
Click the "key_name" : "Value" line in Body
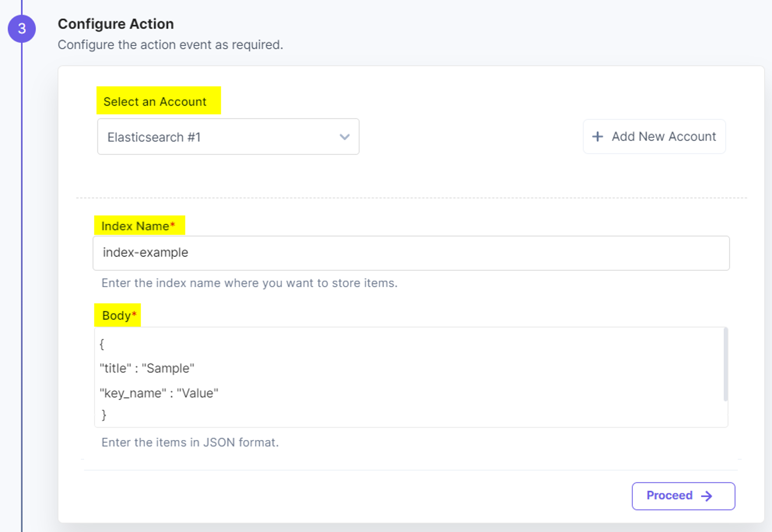pyautogui.click(x=159, y=393)
